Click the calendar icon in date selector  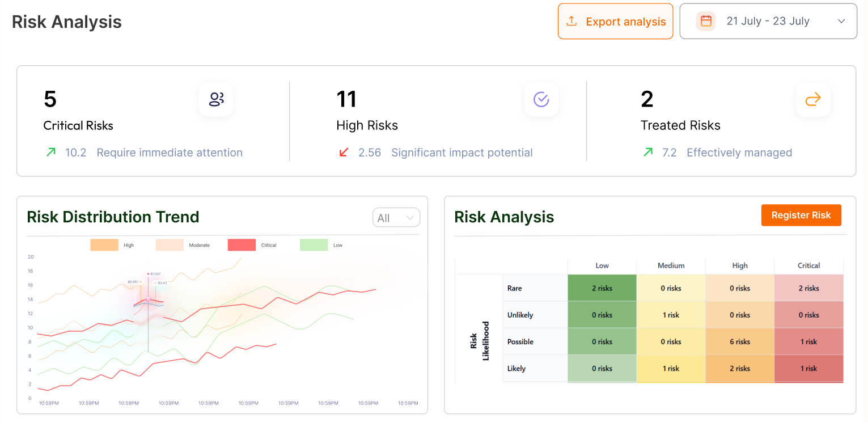(706, 22)
